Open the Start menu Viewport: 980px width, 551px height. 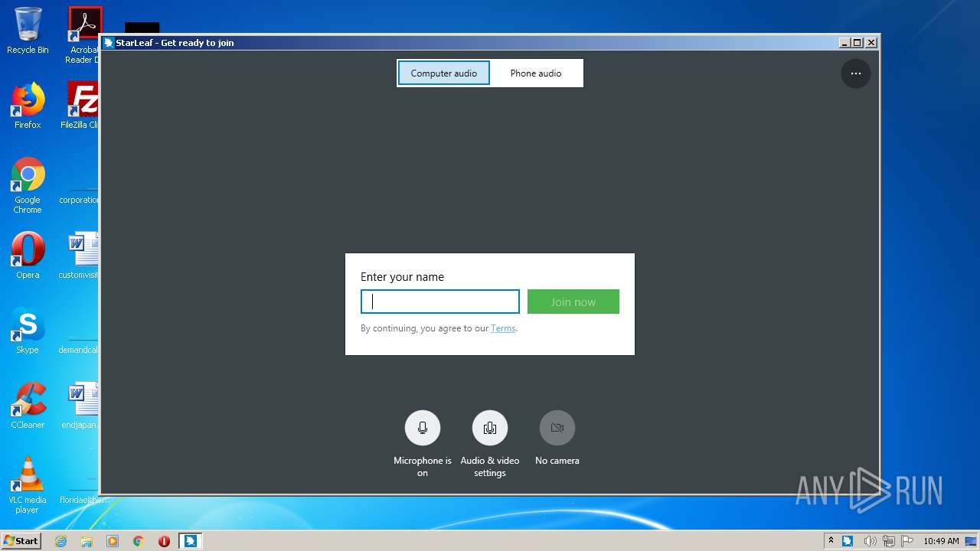pos(21,541)
